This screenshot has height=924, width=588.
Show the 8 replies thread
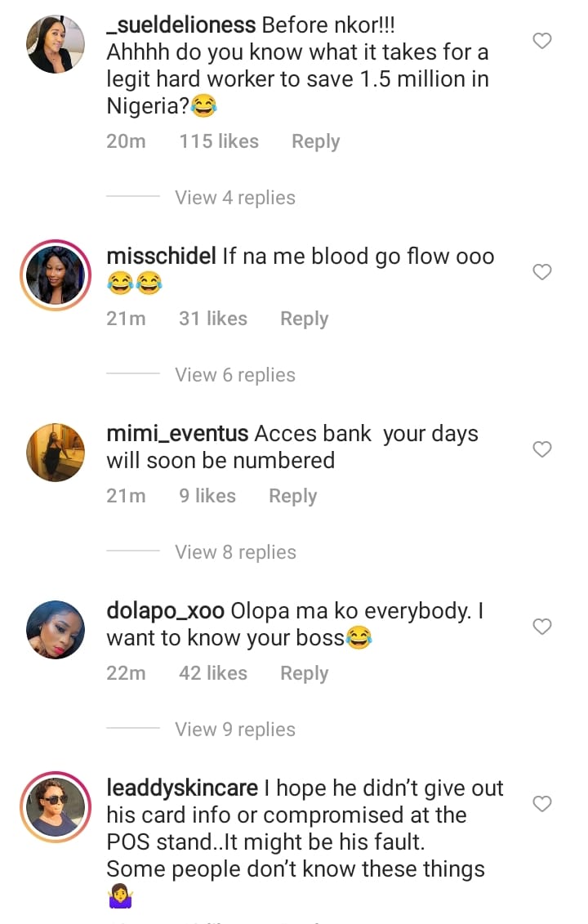coord(234,552)
